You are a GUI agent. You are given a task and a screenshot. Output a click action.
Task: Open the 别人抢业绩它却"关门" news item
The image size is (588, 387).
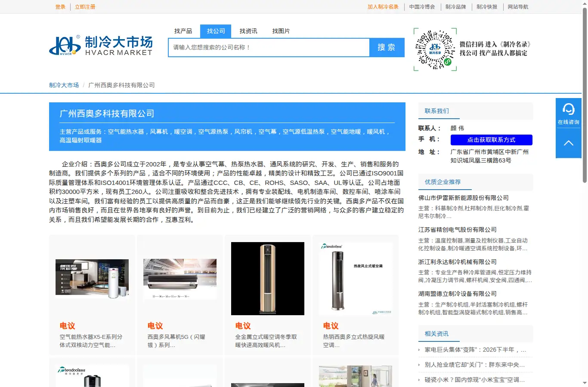point(475,365)
